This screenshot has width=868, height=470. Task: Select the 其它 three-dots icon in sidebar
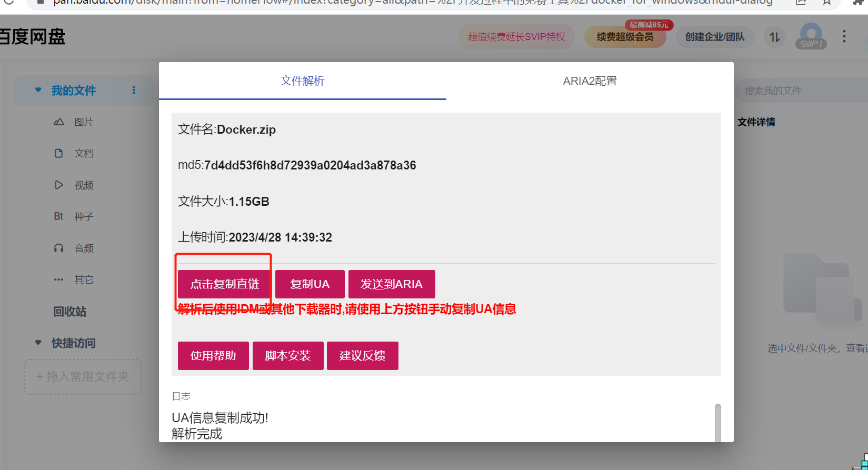coord(58,279)
